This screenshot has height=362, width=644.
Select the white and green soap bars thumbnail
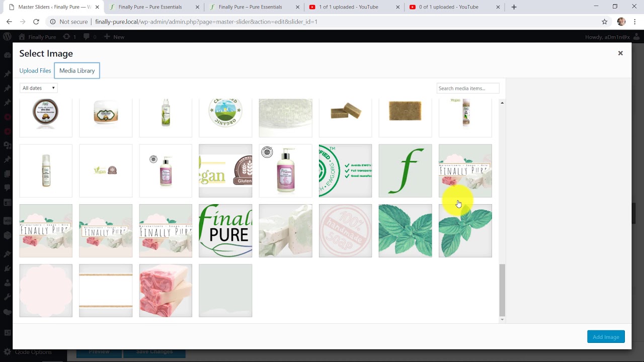285,231
